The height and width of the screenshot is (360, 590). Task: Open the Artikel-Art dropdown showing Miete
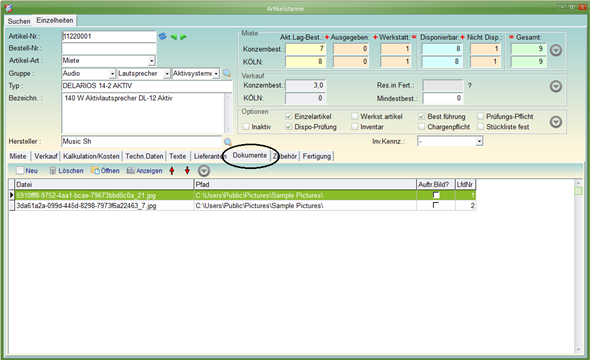click(151, 61)
